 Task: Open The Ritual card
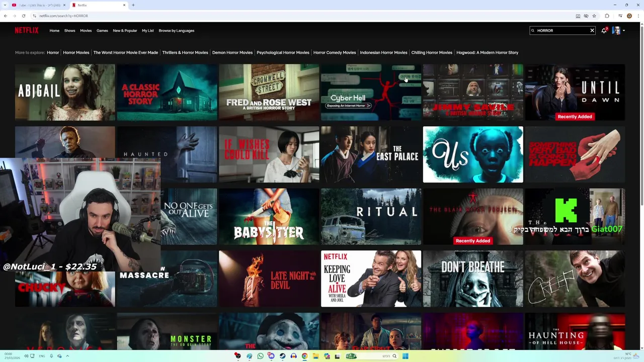tap(371, 217)
